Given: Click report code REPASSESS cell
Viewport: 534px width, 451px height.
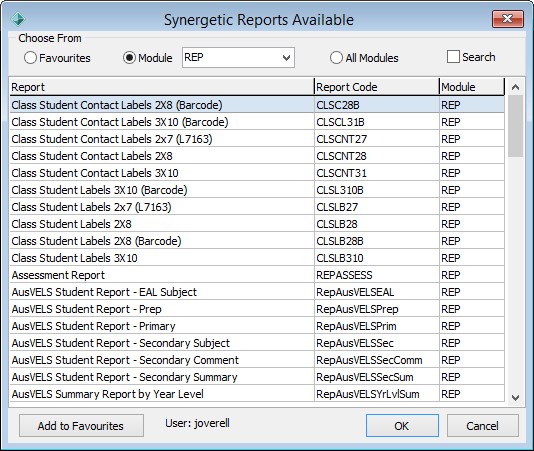Looking at the screenshot, I should point(377,275).
